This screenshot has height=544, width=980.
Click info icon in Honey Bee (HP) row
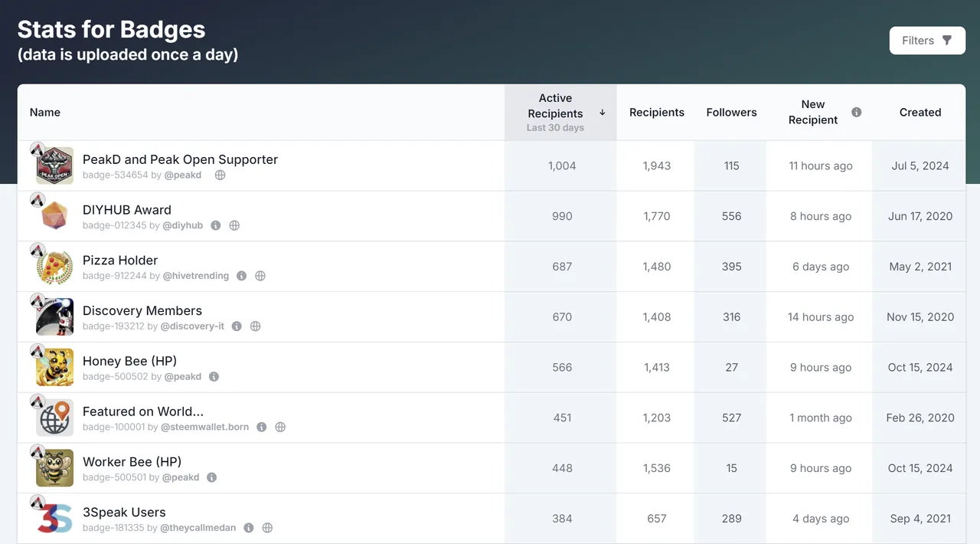pos(214,377)
